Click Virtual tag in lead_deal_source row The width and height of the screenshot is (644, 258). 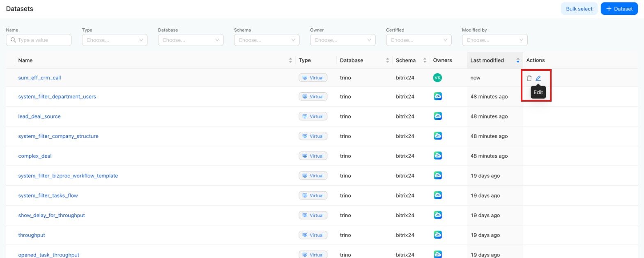pyautogui.click(x=313, y=116)
